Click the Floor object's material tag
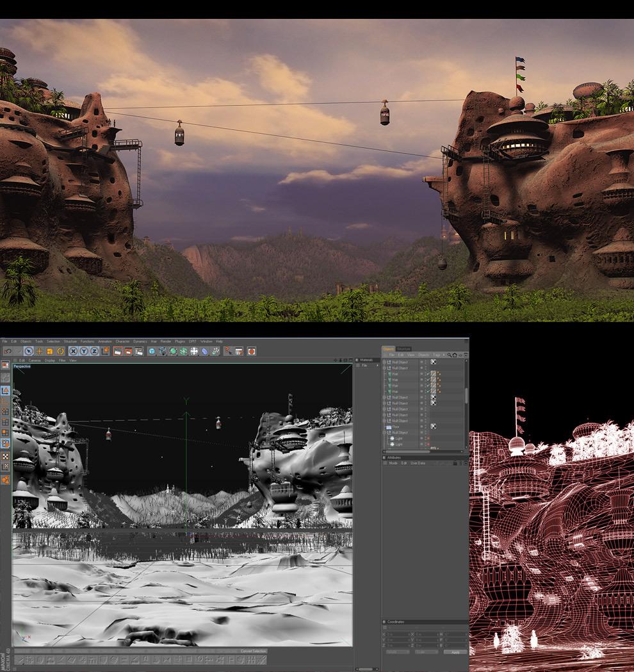This screenshot has height=672, width=634. 433,427
